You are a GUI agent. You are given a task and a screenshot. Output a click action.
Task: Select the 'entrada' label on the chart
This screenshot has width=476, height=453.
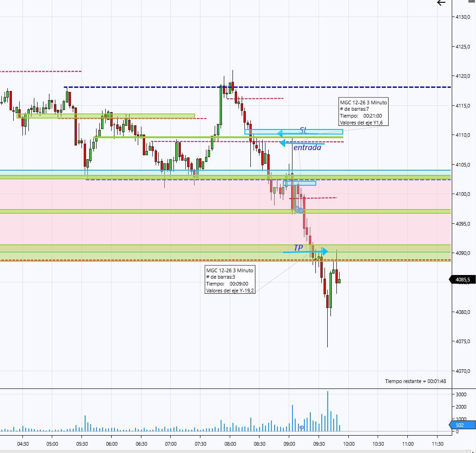pyautogui.click(x=307, y=147)
